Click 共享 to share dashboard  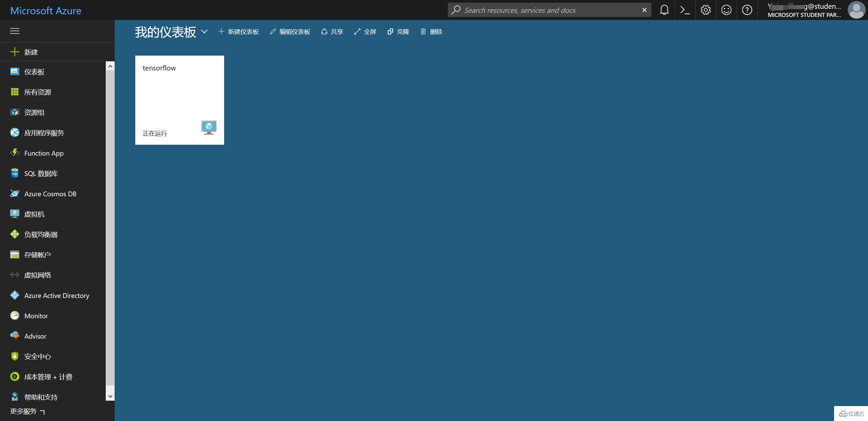(x=332, y=32)
